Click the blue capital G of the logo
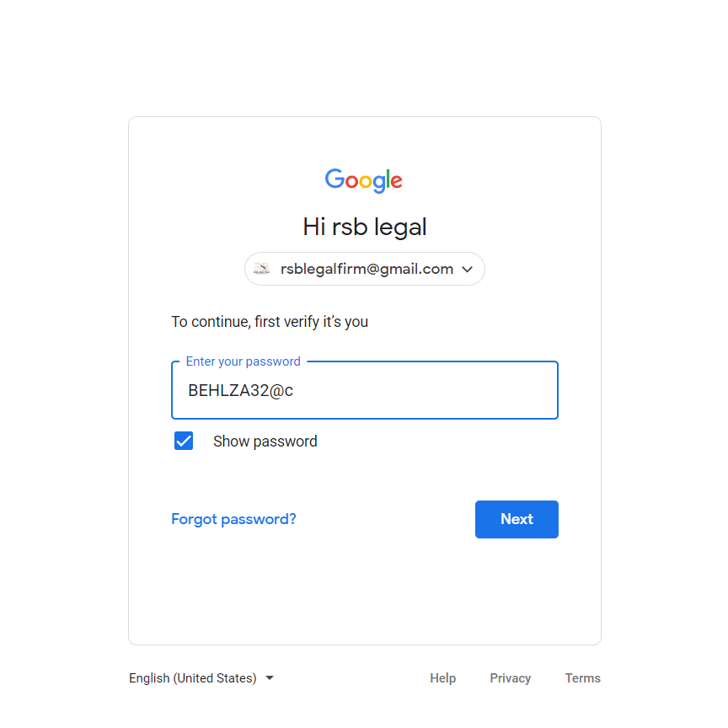 pos(335,179)
